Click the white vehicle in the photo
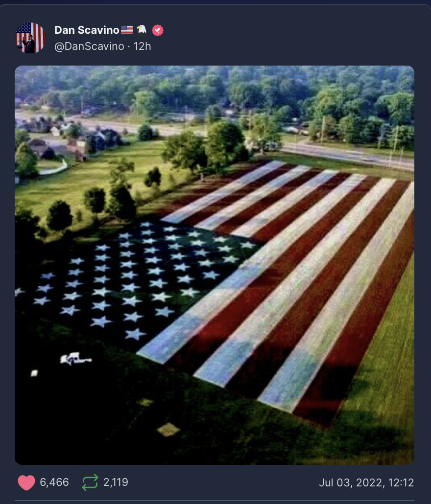This screenshot has height=504, width=431. point(75,359)
